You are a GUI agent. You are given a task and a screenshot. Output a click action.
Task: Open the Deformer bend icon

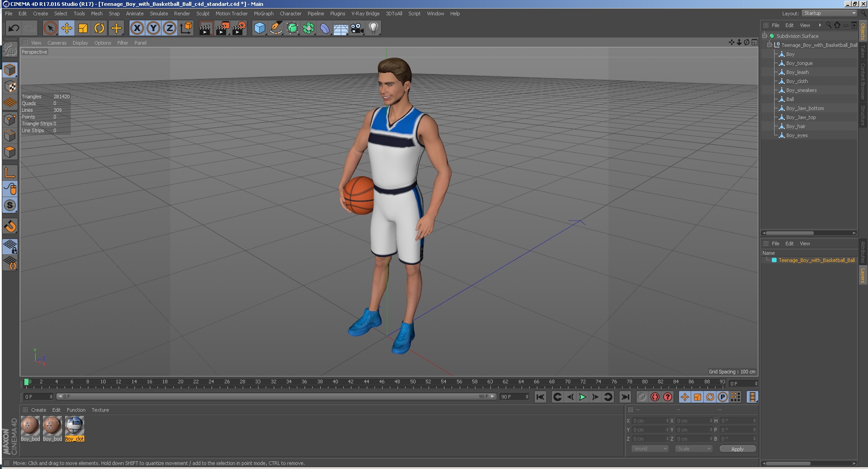tap(325, 28)
